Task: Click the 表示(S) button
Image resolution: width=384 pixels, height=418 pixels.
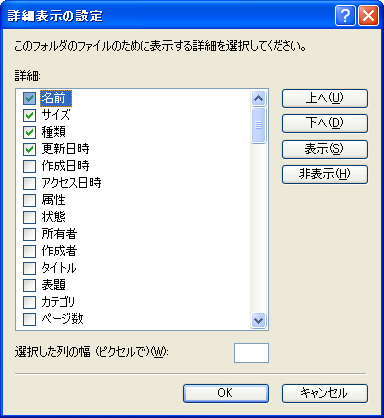Action: point(325,149)
